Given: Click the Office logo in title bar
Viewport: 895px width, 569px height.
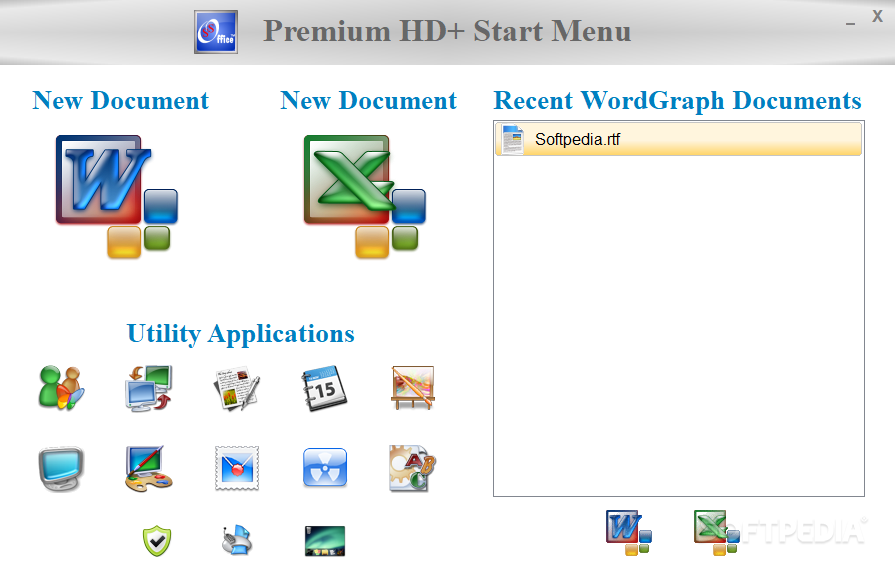Looking at the screenshot, I should click(x=216, y=32).
